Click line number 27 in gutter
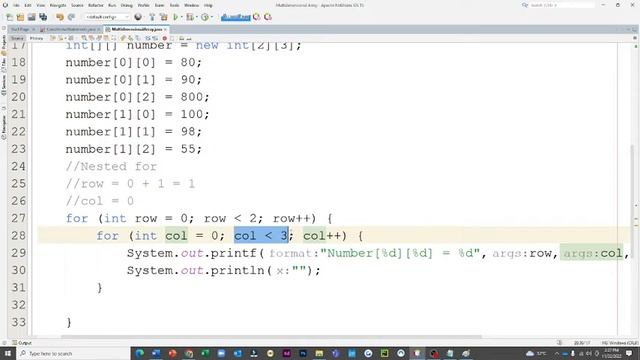Image resolution: width=640 pixels, height=360 pixels. pyautogui.click(x=18, y=218)
